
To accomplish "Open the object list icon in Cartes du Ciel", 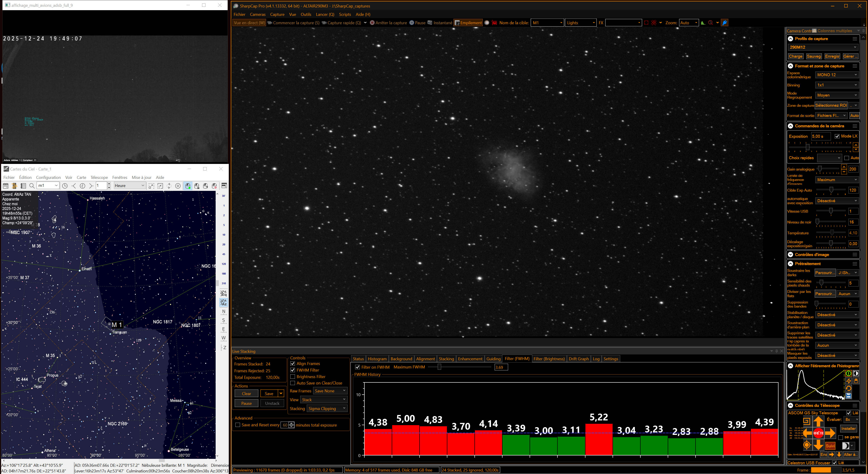I will [x=23, y=186].
